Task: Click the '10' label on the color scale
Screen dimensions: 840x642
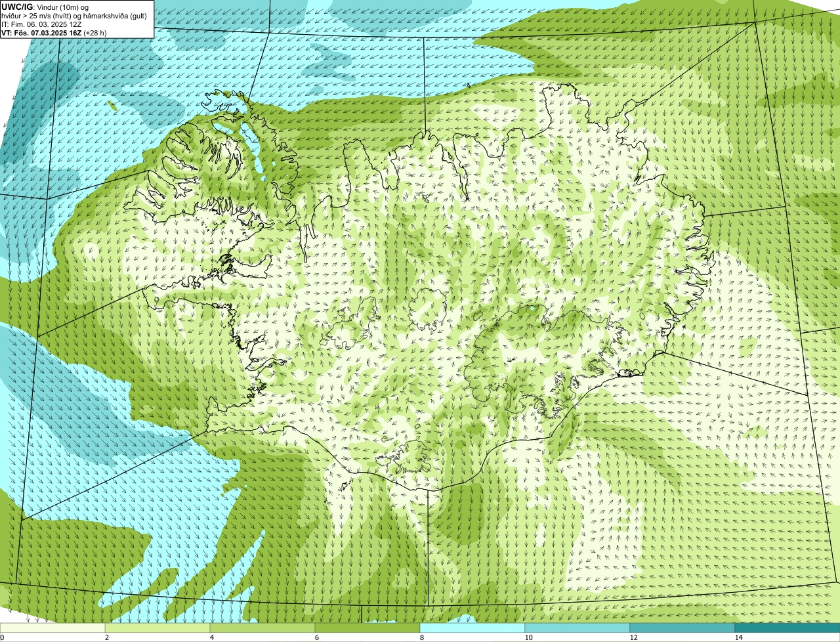Action: point(528,637)
